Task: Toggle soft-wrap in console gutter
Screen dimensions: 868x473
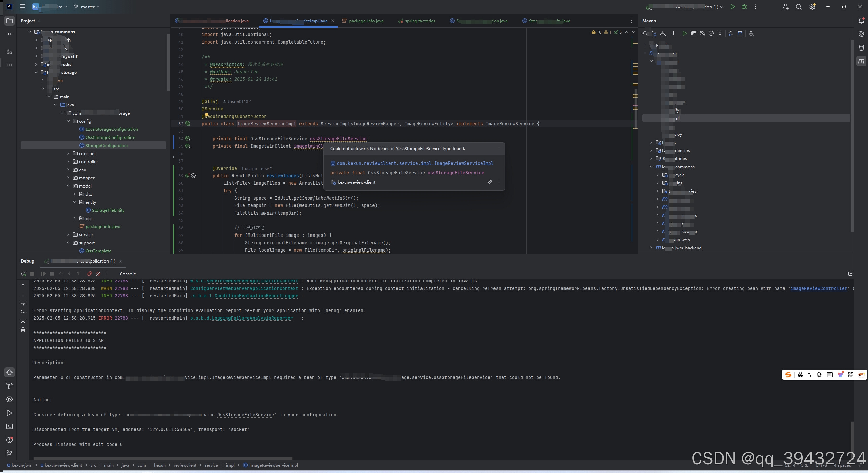Action: tap(23, 303)
